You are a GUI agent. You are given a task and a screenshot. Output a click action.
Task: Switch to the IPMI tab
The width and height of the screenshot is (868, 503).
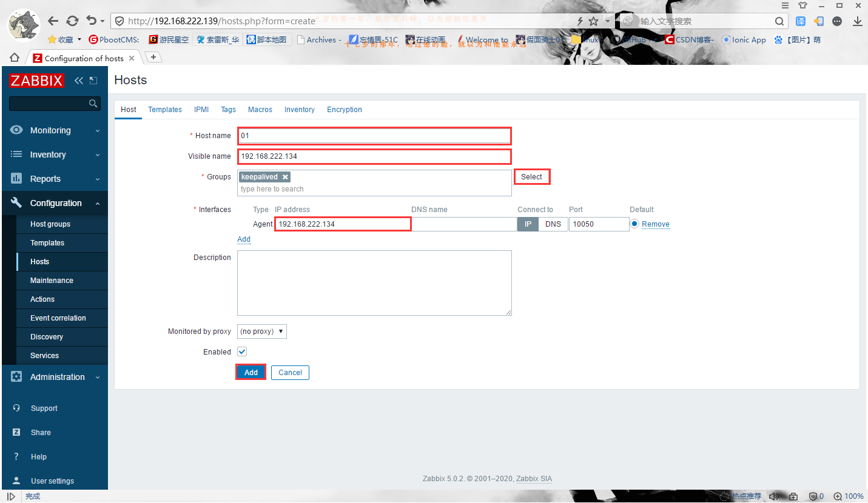click(201, 110)
